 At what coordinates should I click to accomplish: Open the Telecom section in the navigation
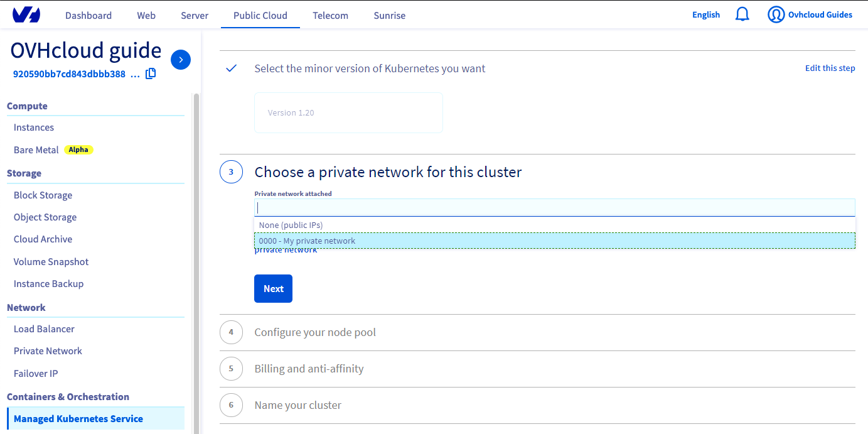[330, 15]
